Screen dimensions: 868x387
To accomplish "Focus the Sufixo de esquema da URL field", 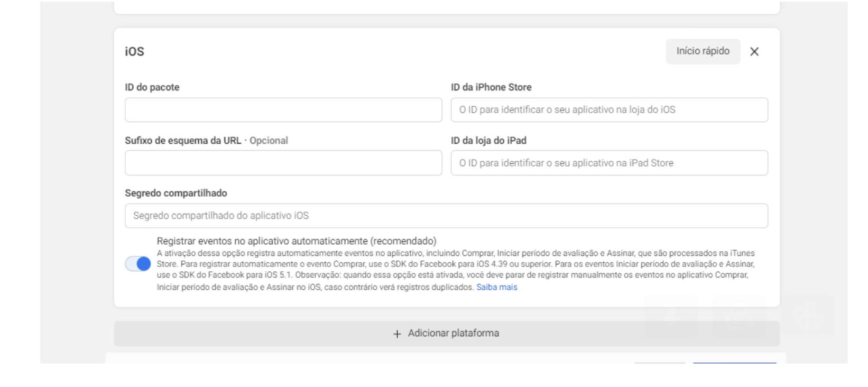I will pos(283,163).
